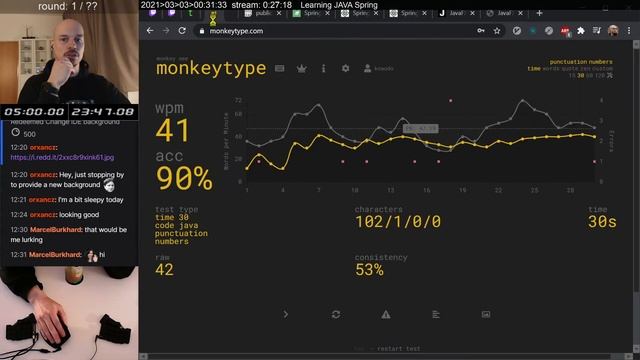Open saved passwords key icon

[x=481, y=31]
